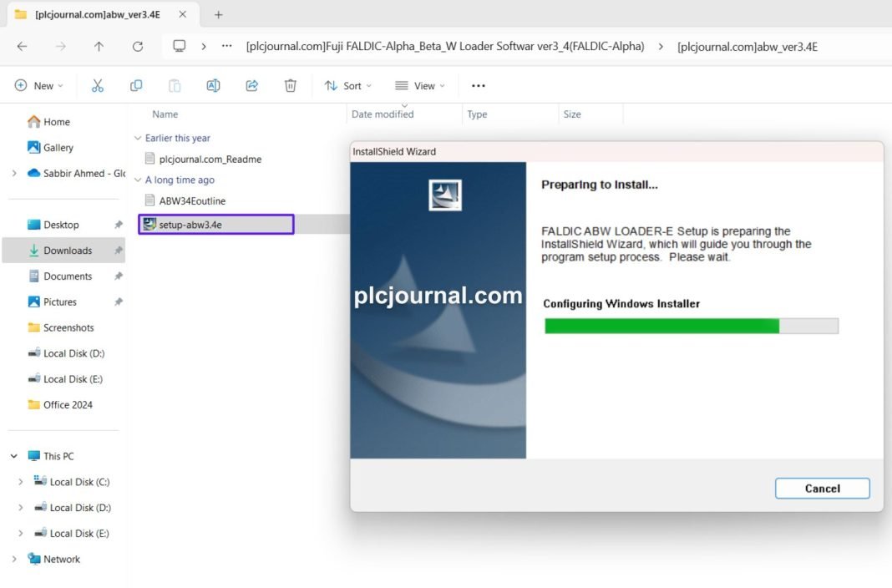Image resolution: width=892 pixels, height=588 pixels.
Task: Cancel the InstallShield Wizard setup
Action: click(822, 489)
